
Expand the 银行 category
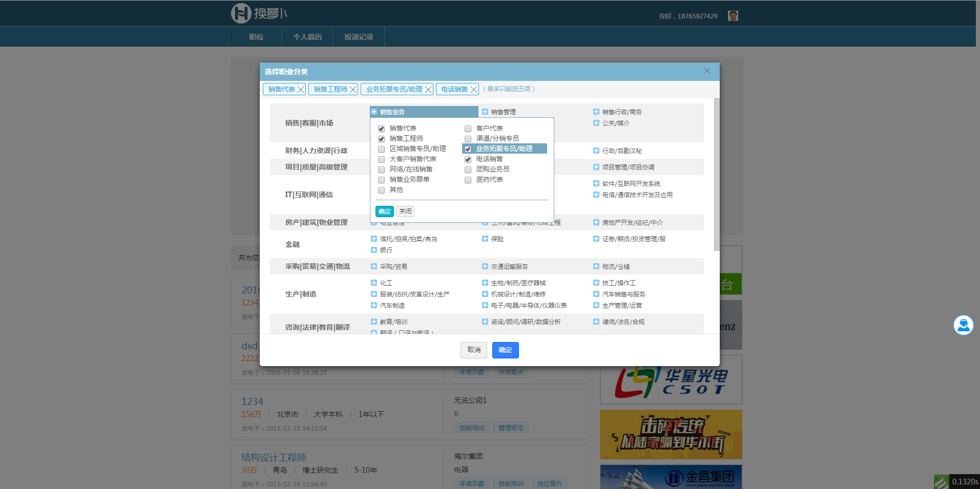[374, 250]
